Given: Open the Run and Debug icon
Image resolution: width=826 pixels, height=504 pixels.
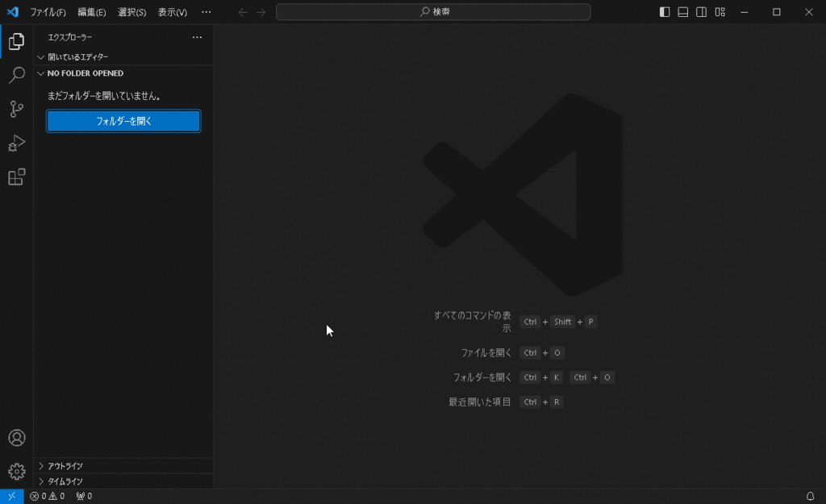Looking at the screenshot, I should coord(15,143).
